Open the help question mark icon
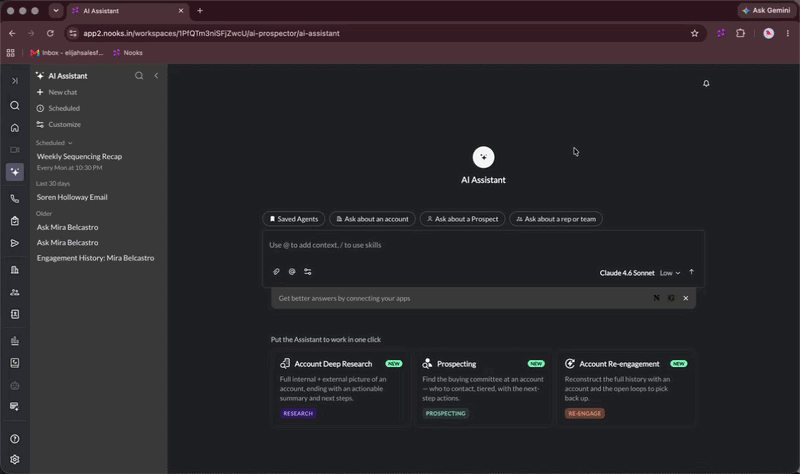Image resolution: width=800 pixels, height=474 pixels. (15, 439)
